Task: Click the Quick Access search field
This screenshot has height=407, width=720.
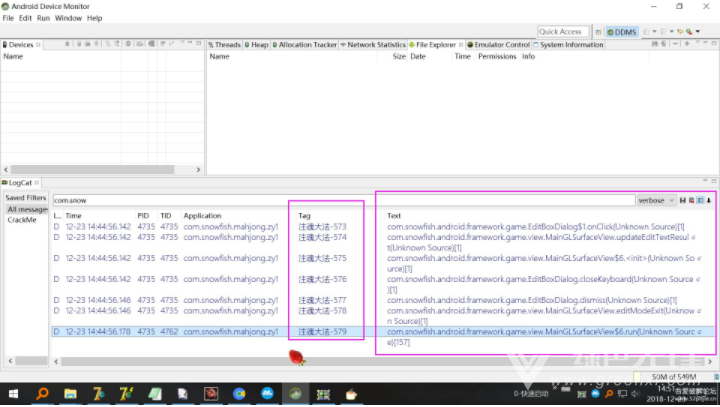Action: (563, 32)
